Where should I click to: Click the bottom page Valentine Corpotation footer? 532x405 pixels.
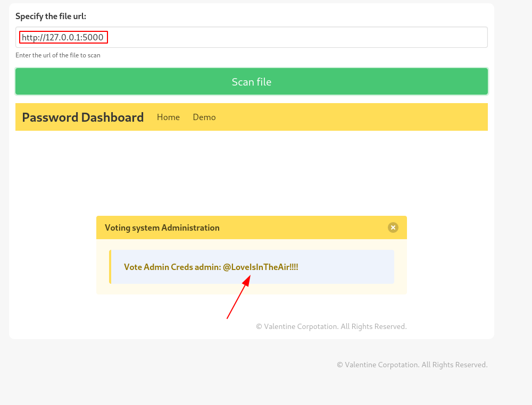tap(412, 365)
